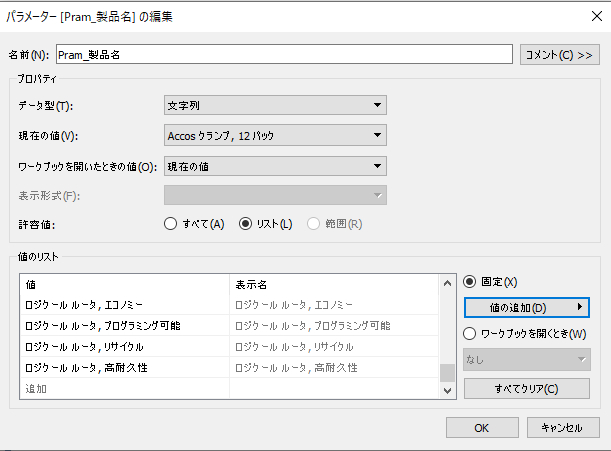The image size is (611, 451).
Task: Click the コメント(C) >> button
Action: coord(559,54)
